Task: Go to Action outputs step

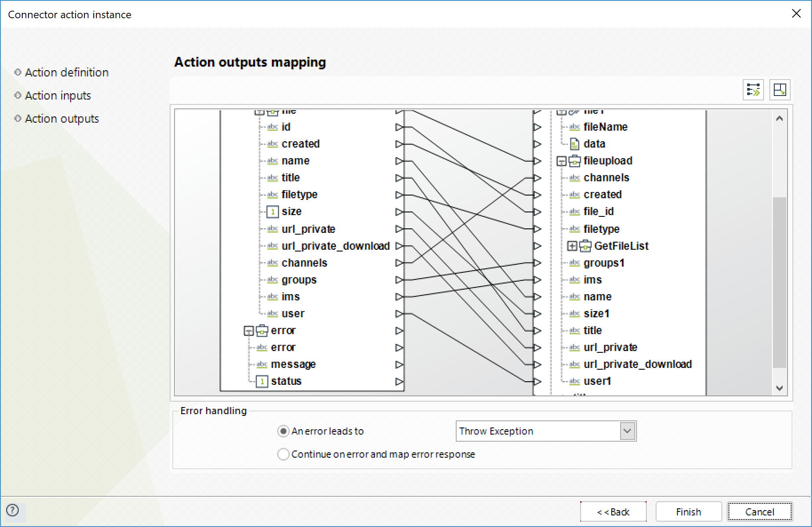Action: pyautogui.click(x=62, y=119)
